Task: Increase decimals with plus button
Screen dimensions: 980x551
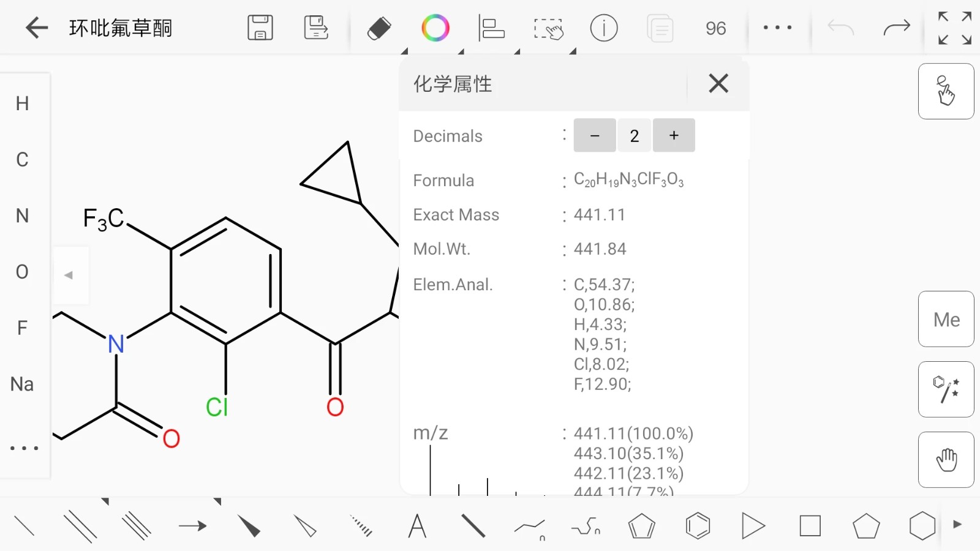Action: tap(674, 135)
